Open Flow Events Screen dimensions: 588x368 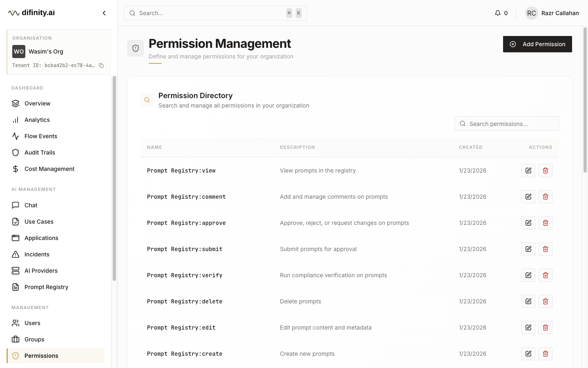pos(56,136)
